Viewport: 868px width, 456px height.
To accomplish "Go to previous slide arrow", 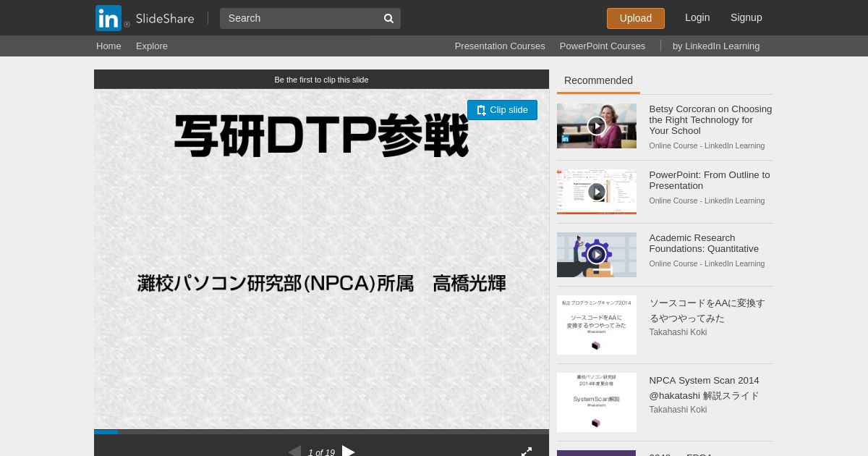I will pyautogui.click(x=294, y=452).
